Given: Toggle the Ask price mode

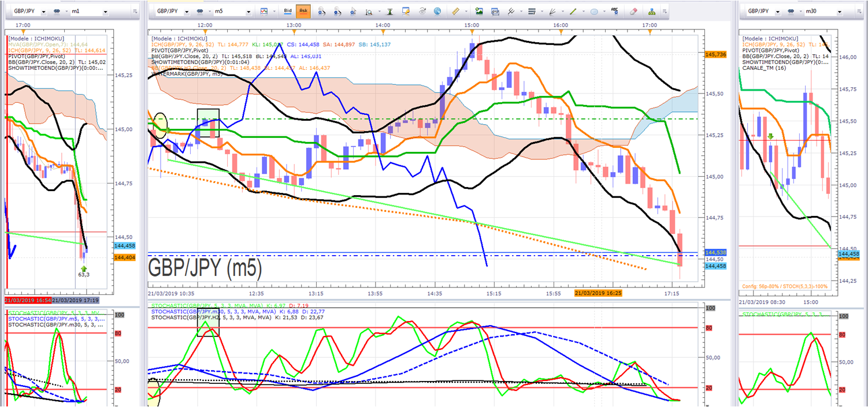Looking at the screenshot, I should (x=303, y=11).
